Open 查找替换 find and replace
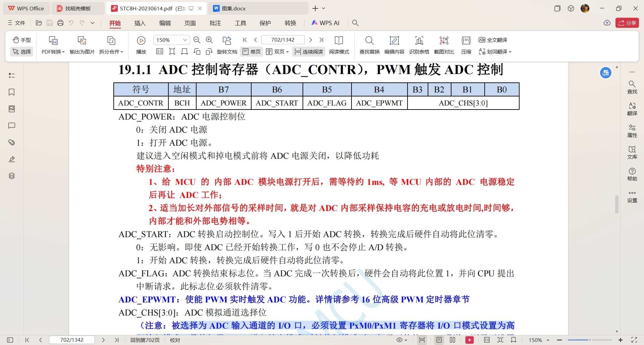This screenshot has height=345, width=644. pos(369,45)
